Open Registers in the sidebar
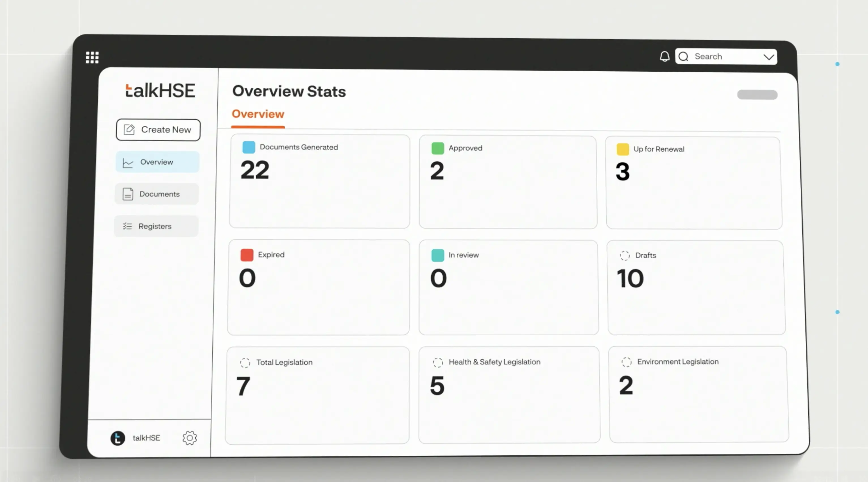The width and height of the screenshot is (868, 482). [x=156, y=226]
